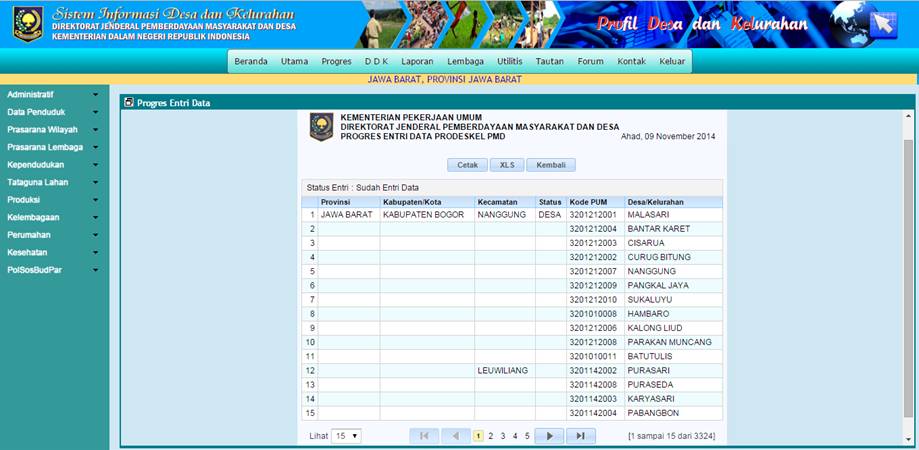Expand the Kesehatan sidebar menu
The width and height of the screenshot is (919, 450).
pyautogui.click(x=53, y=253)
